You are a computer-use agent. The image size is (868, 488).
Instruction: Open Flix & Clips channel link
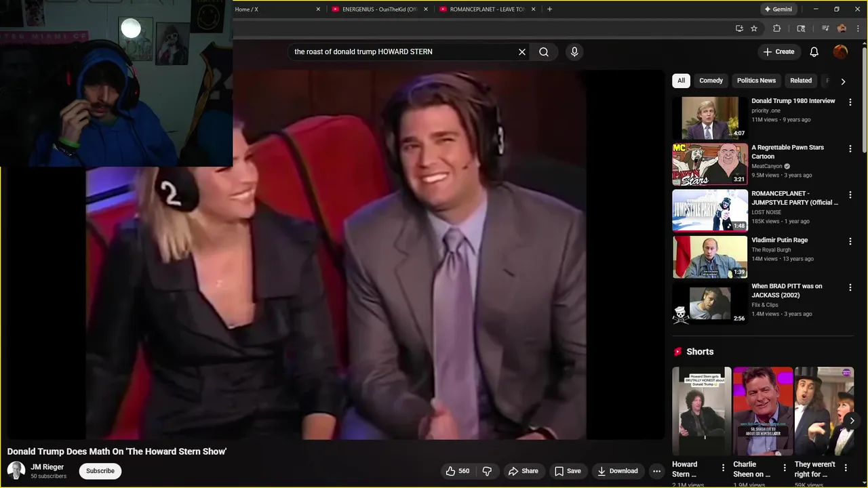click(x=765, y=305)
